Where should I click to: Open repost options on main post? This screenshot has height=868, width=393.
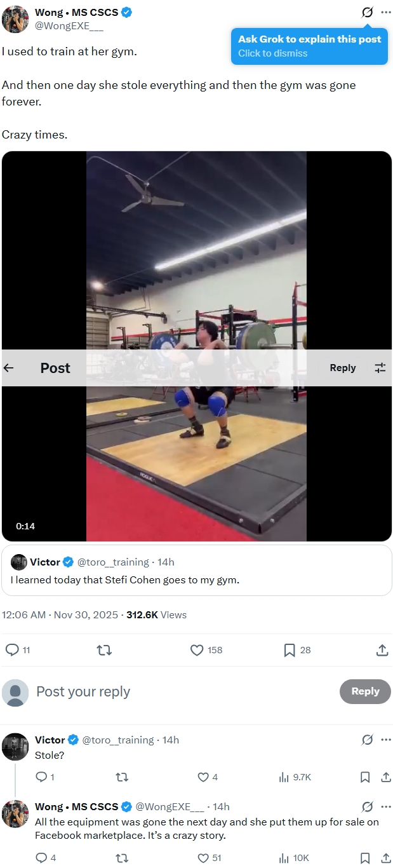coord(103,650)
